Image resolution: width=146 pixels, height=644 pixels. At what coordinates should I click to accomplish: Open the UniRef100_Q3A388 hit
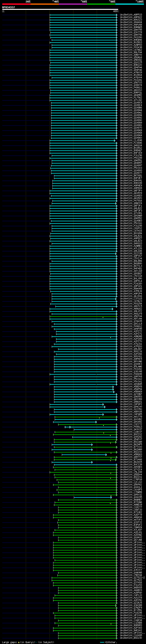pos(131,605)
